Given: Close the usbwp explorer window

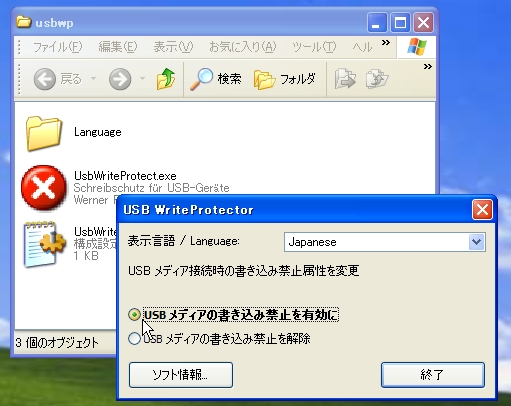Looking at the screenshot, I should pyautogui.click(x=423, y=23).
